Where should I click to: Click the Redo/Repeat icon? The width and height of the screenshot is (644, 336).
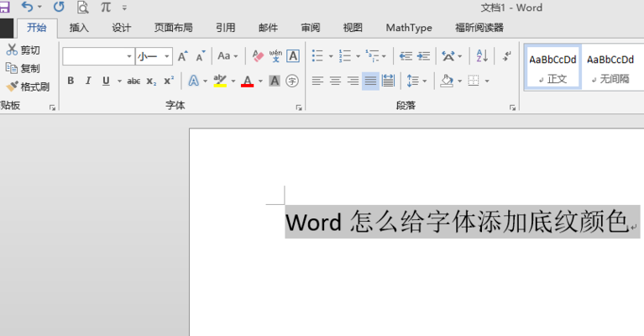tap(59, 7)
